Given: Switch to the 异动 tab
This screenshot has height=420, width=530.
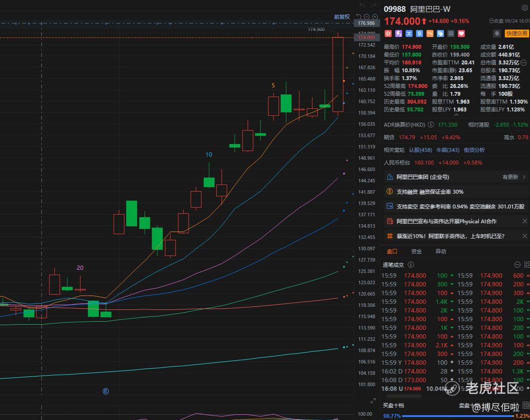Looking at the screenshot, I should (x=441, y=252).
